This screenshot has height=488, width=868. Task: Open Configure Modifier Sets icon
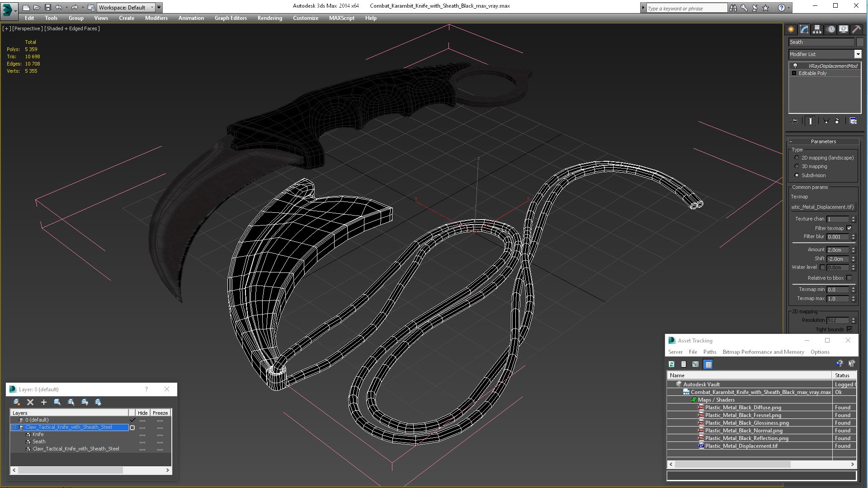tap(854, 121)
